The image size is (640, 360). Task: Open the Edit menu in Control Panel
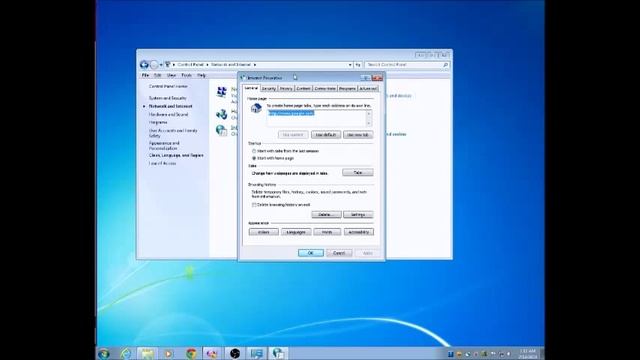point(158,76)
